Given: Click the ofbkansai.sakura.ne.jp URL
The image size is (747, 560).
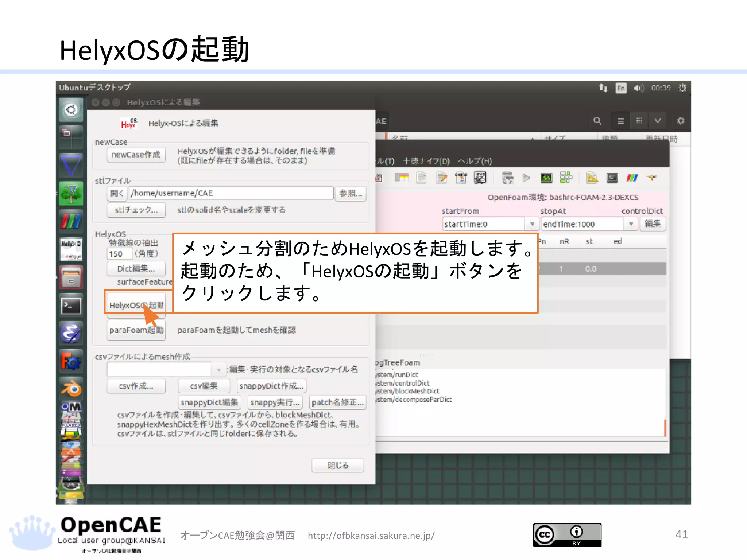Looking at the screenshot, I should click(x=371, y=536).
